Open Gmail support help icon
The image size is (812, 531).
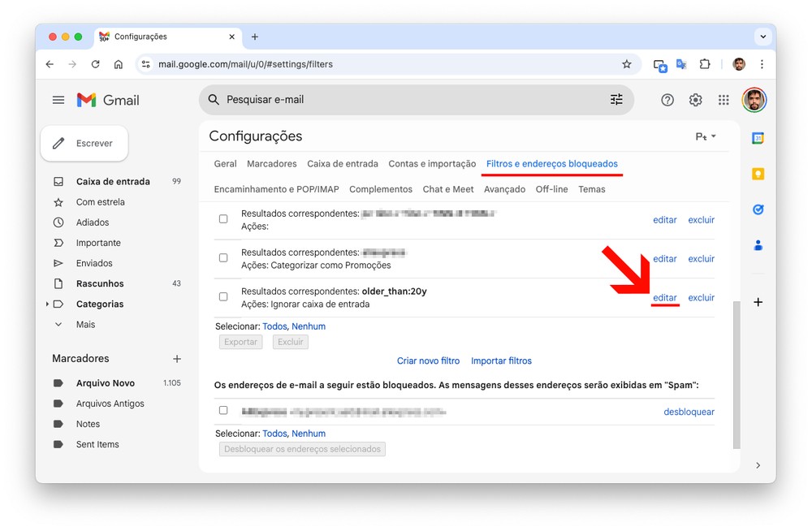point(667,100)
